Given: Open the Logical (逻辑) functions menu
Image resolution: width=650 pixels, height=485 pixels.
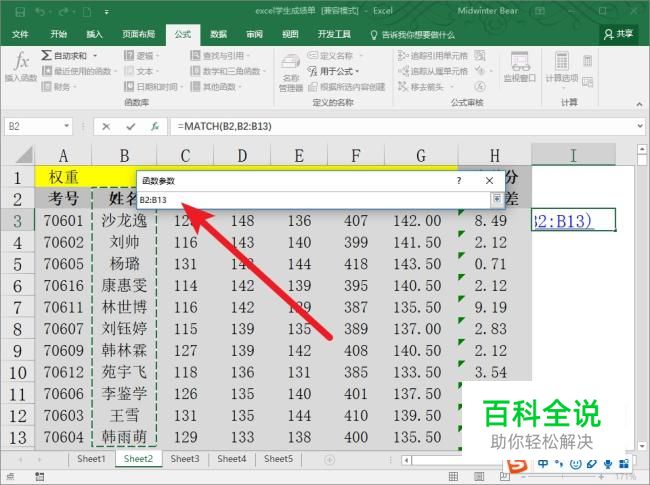Looking at the screenshot, I should click(x=141, y=56).
